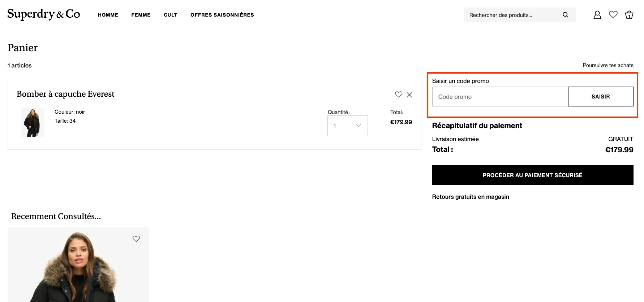Image resolution: width=644 pixels, height=302 pixels.
Task: Open the Bomber à capuche Everest title
Action: 65,94
